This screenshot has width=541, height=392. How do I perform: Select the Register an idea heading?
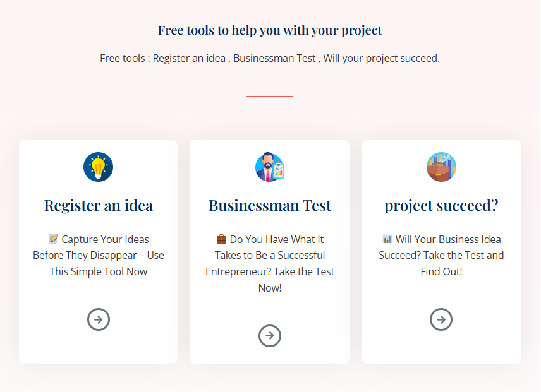(98, 206)
